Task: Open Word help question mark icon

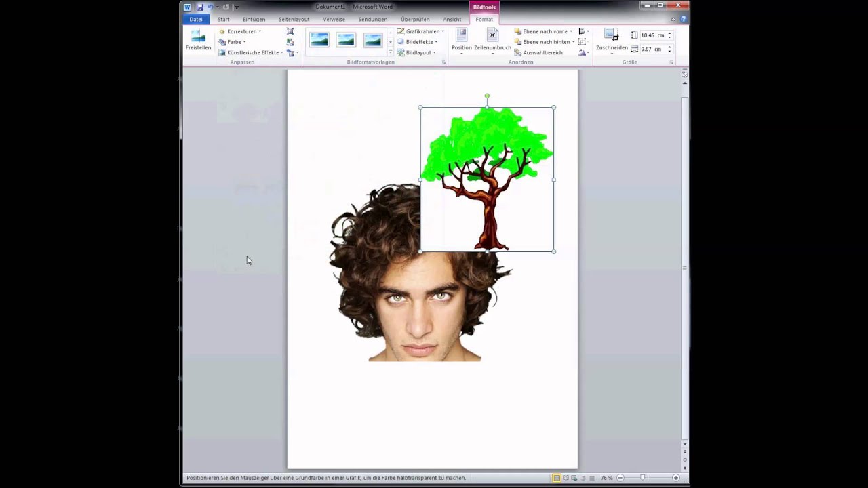Action: point(683,19)
